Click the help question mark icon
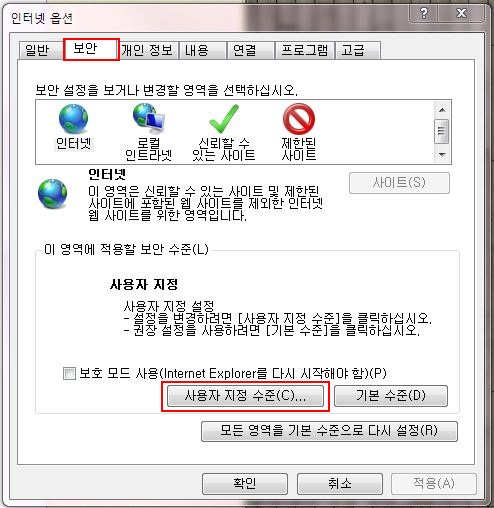The width and height of the screenshot is (494, 508). [424, 13]
